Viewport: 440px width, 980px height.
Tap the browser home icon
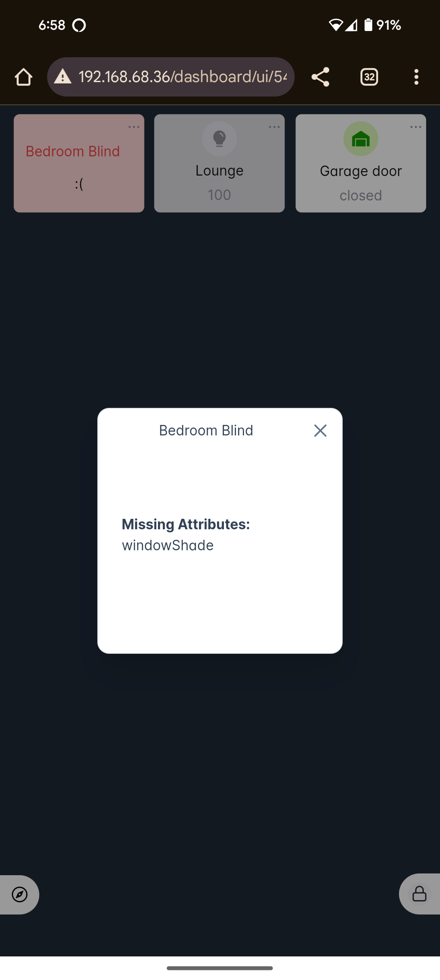click(x=24, y=77)
